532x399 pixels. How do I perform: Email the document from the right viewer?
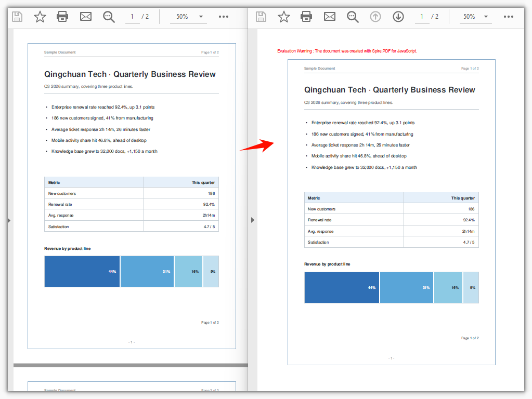click(x=330, y=17)
